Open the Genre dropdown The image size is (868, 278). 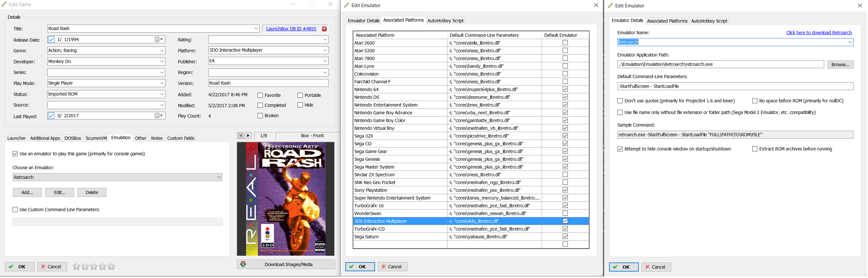162,51
